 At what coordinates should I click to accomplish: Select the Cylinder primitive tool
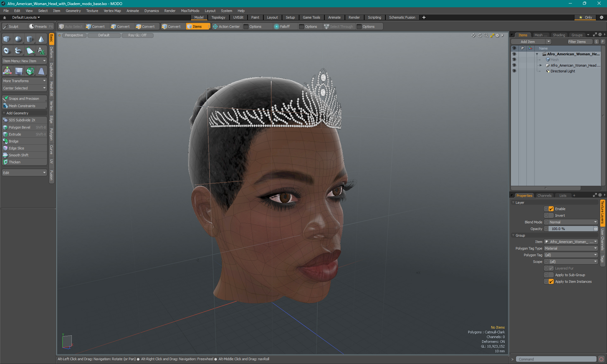point(30,39)
